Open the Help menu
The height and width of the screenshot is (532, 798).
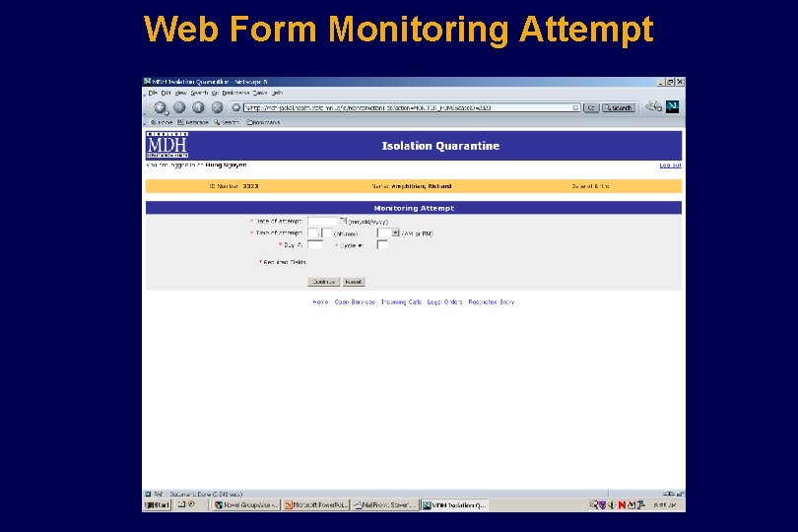277,94
